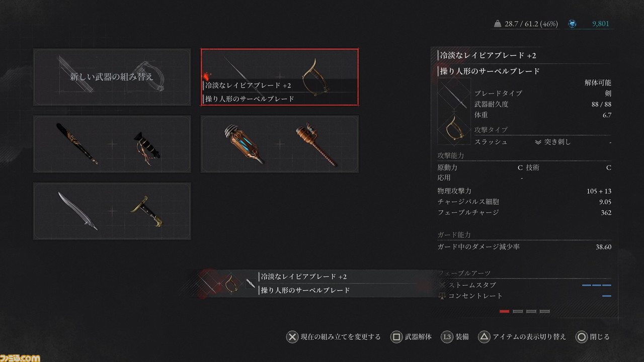The width and height of the screenshot is (644, 362).
Task: Click the L3 button icon for 装備
Action: (447, 337)
